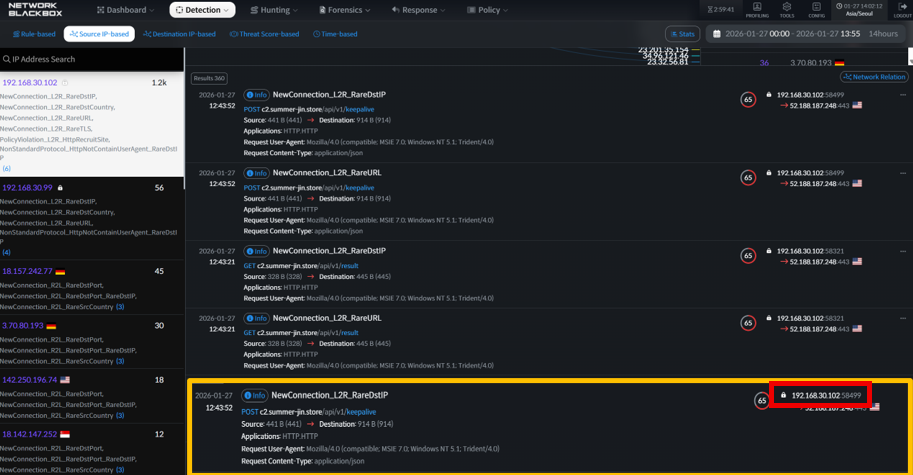Click the Logout icon
913x475 pixels.
pyautogui.click(x=901, y=10)
